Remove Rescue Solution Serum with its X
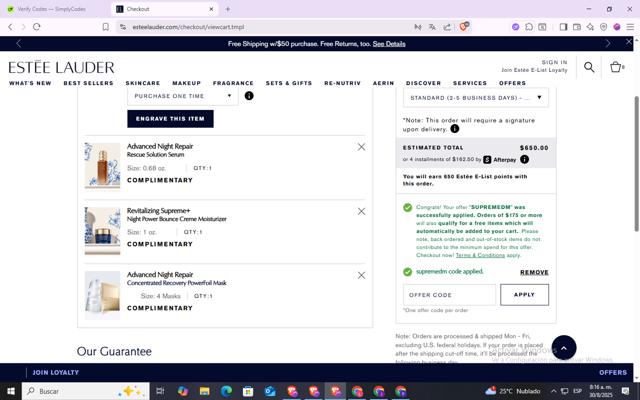 coord(361,147)
